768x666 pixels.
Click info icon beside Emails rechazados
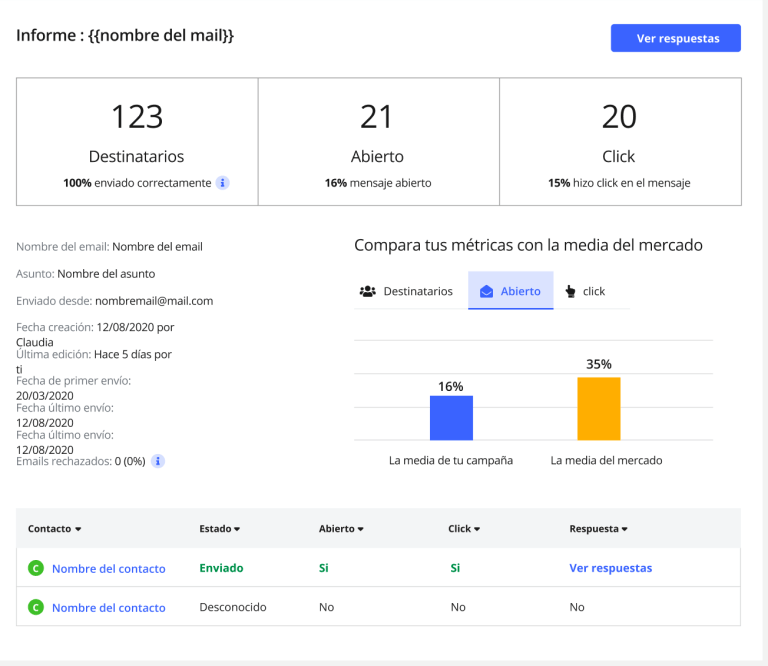tap(158, 461)
